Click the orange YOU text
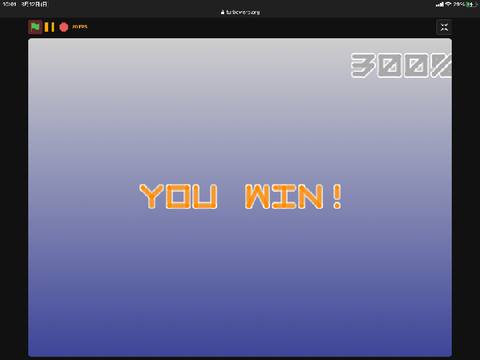Viewport: 480px width, 360px height. pos(178,196)
